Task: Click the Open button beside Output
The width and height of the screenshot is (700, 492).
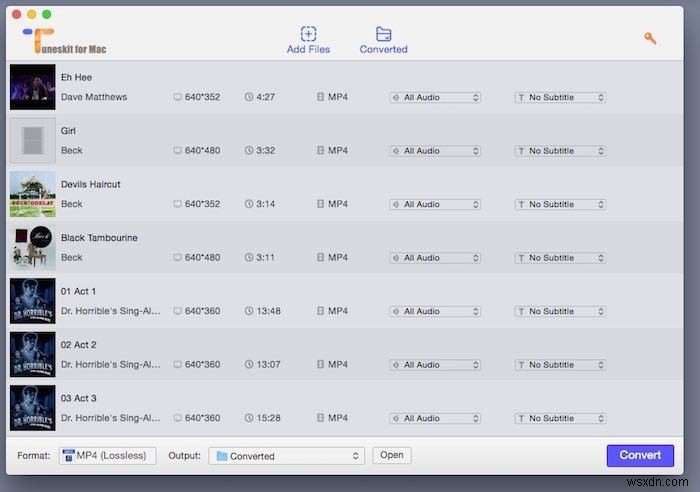Action: pos(392,455)
